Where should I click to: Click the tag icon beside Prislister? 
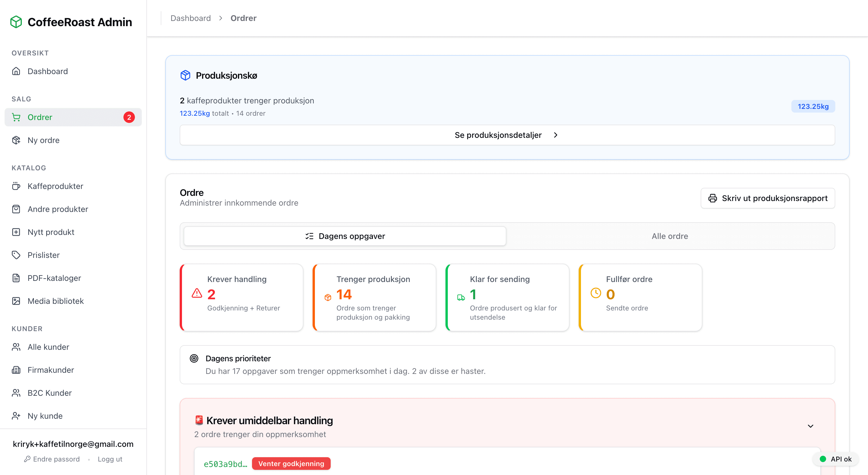pyautogui.click(x=16, y=255)
